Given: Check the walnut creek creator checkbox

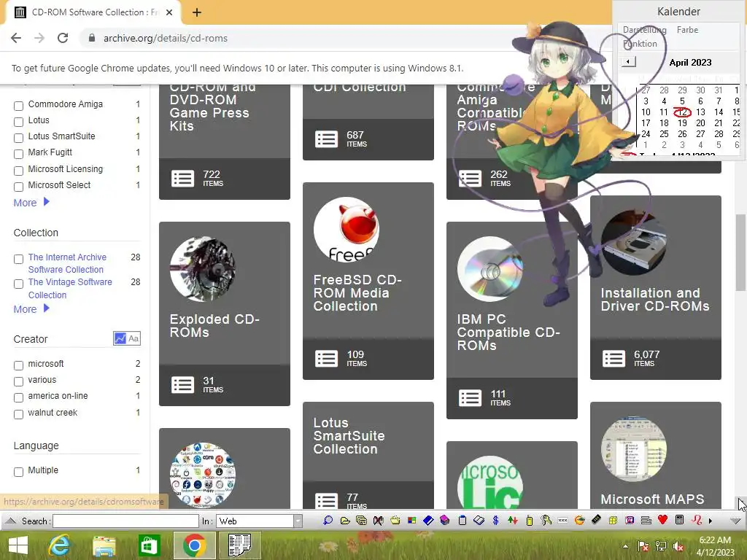Looking at the screenshot, I should coord(18,414).
